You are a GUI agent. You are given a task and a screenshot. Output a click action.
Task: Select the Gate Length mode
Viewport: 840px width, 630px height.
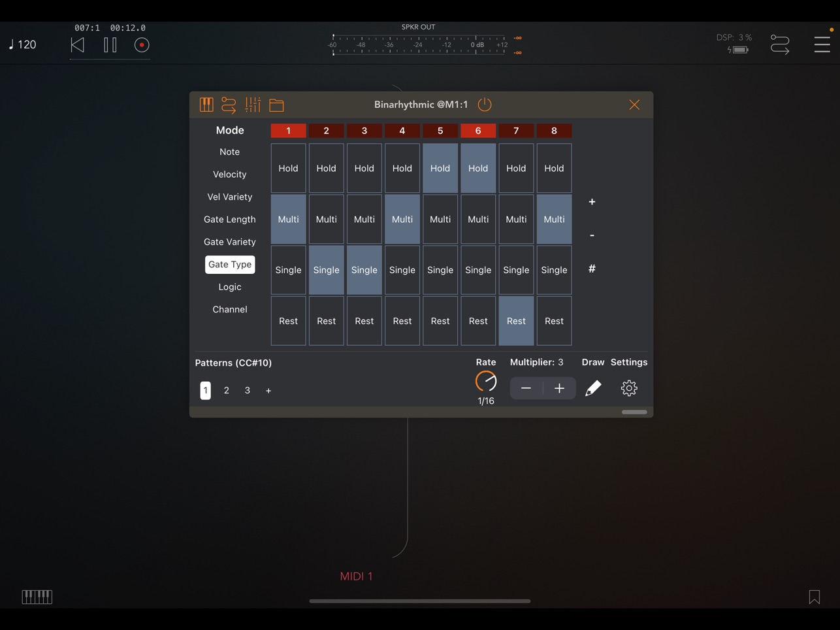tap(230, 220)
